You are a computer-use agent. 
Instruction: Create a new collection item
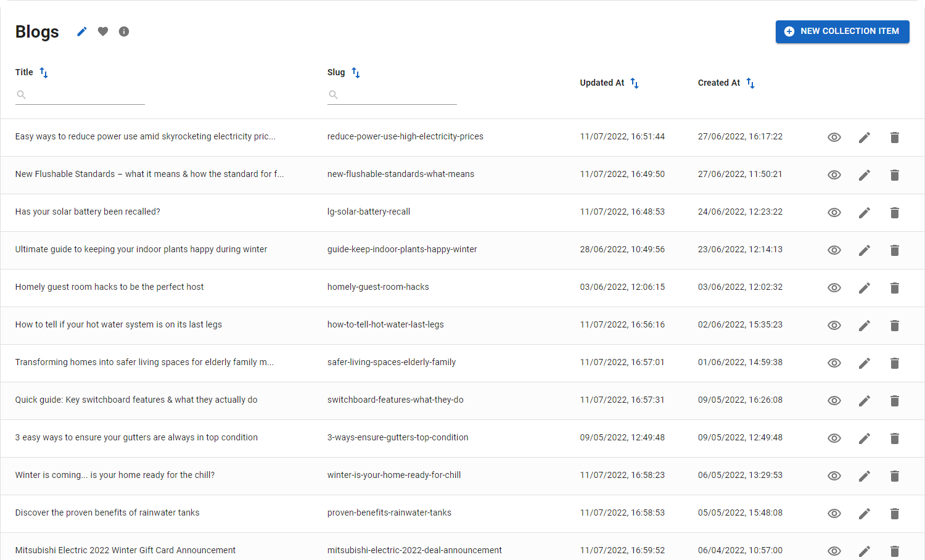click(x=842, y=31)
